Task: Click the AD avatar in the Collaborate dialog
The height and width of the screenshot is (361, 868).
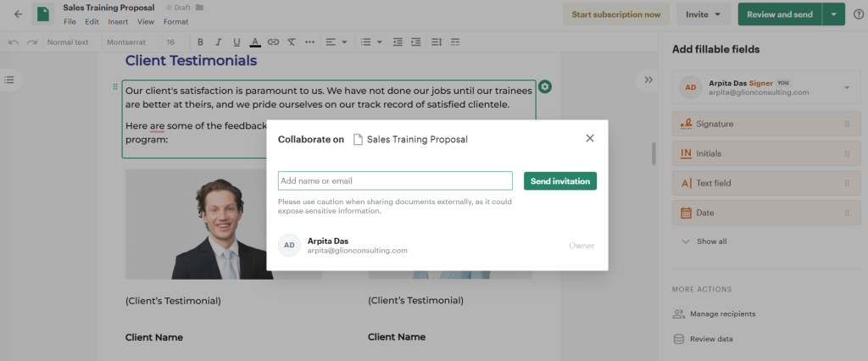Action: pos(289,245)
